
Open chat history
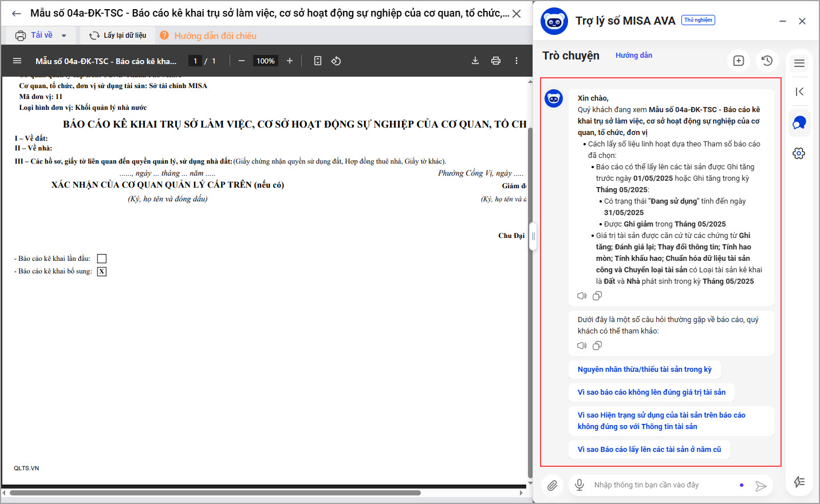(767, 61)
